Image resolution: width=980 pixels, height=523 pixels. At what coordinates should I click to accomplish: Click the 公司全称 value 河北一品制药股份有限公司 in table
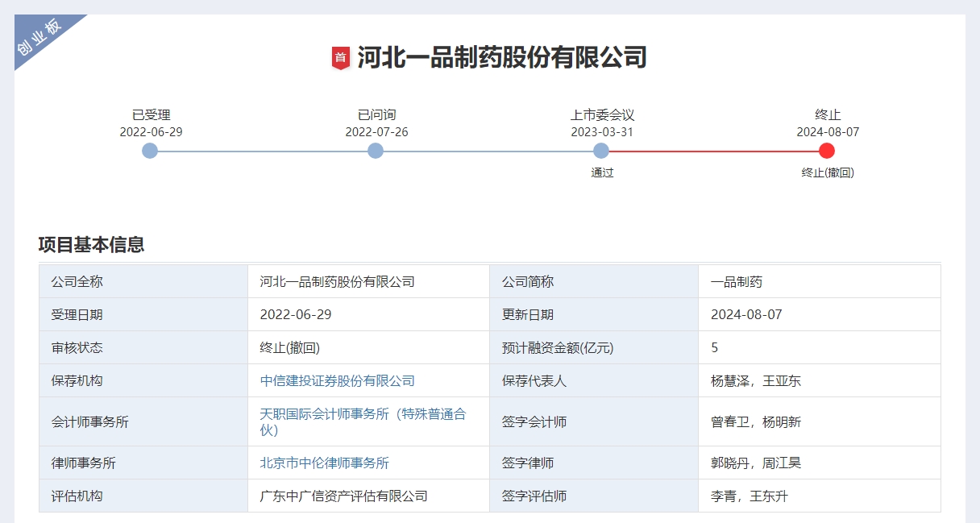click(338, 282)
